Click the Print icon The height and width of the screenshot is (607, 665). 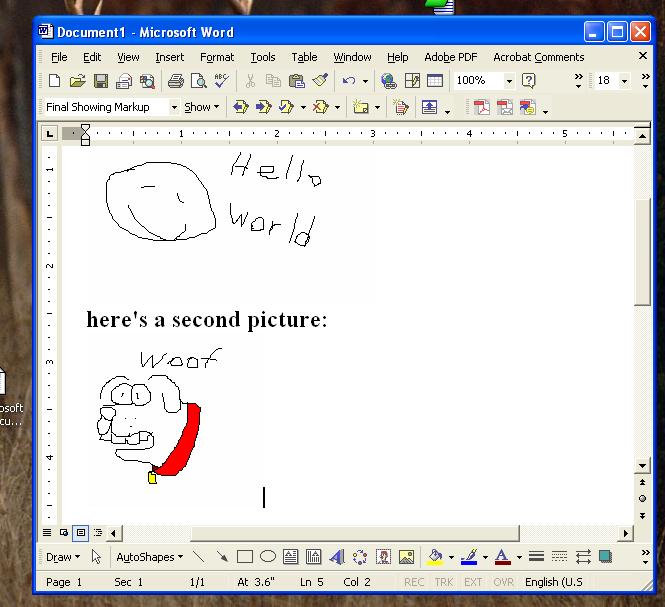point(176,81)
